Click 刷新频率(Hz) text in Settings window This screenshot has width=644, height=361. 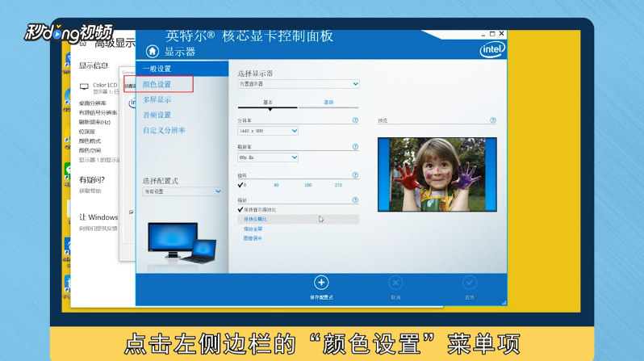point(94,122)
